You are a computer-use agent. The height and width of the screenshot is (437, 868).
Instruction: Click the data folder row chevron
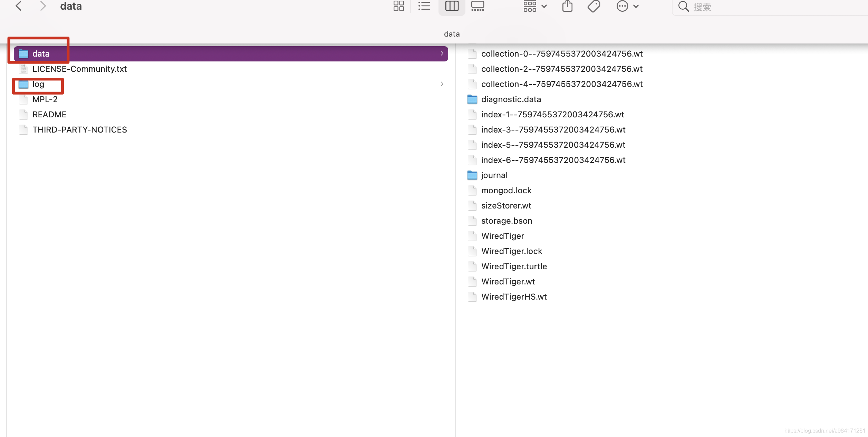pos(442,54)
